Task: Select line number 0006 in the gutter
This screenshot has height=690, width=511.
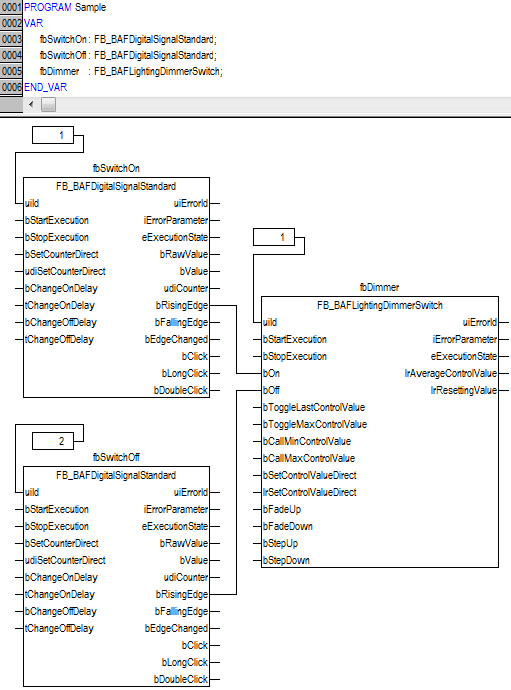Action: tap(11, 87)
